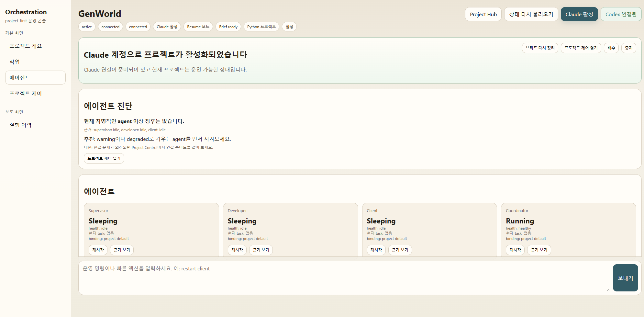Click the Codex 연결됨 status button
This screenshot has width=644, height=317.
click(x=621, y=14)
